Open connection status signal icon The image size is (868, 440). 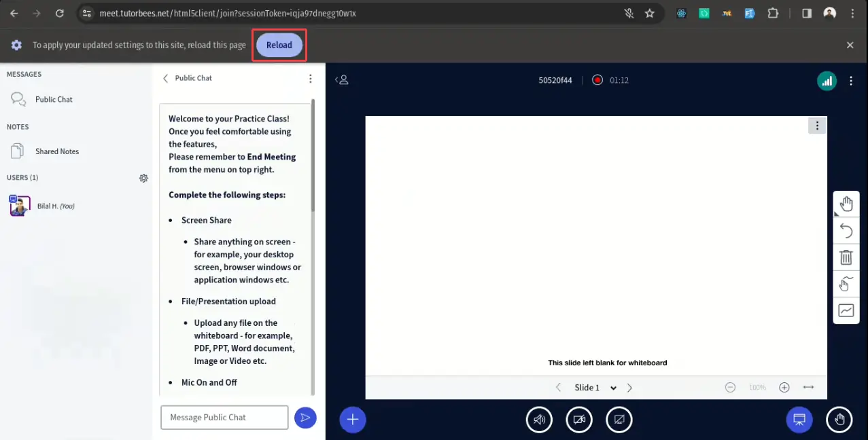coord(827,81)
